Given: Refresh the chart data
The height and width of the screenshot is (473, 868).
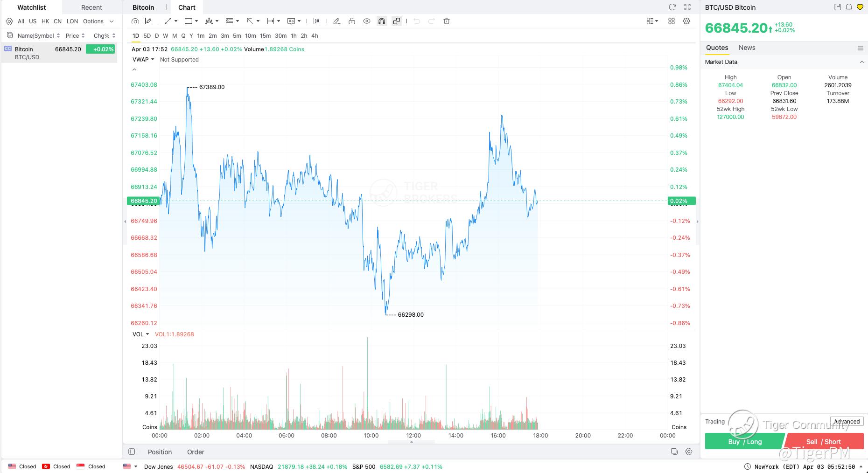Looking at the screenshot, I should pyautogui.click(x=672, y=7).
